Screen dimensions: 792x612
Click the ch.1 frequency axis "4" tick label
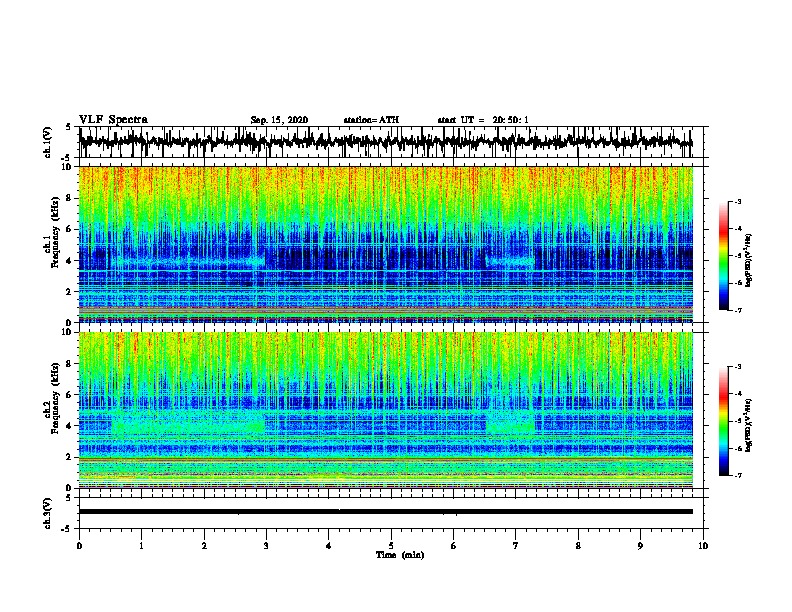pos(69,261)
